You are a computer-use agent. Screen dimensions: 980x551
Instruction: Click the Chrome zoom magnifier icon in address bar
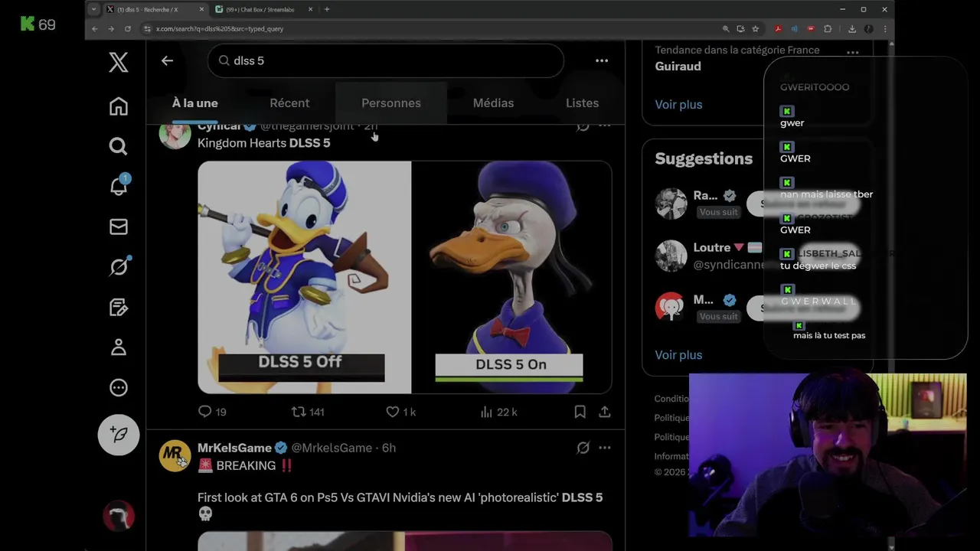click(x=726, y=28)
